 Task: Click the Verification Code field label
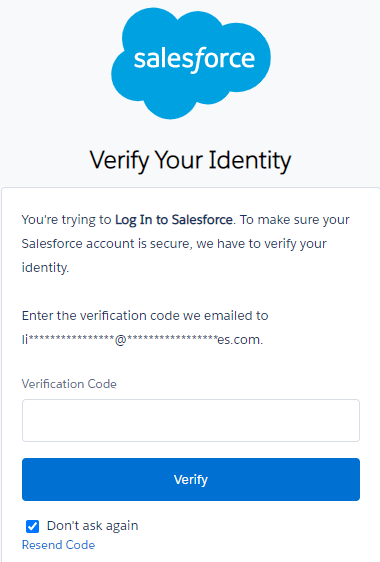pos(69,384)
